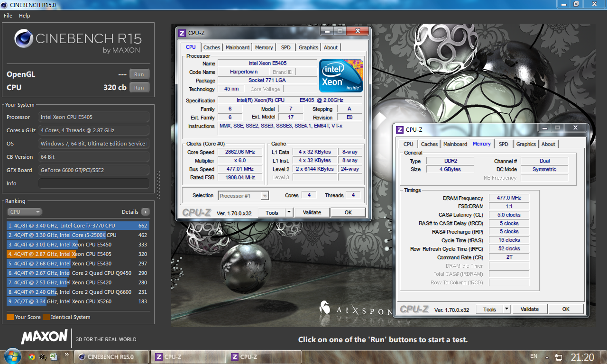Open Memory tab in front CPU-Z window
Image resolution: width=607 pixels, height=364 pixels.
coord(264,47)
